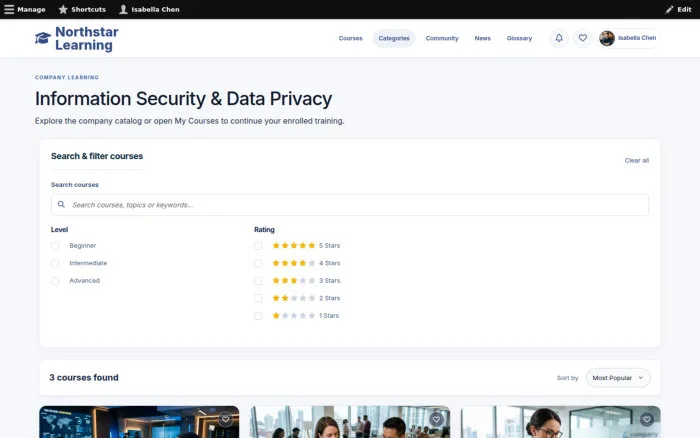Focus the Search courses input field
This screenshot has height=438, width=700.
pyautogui.click(x=350, y=205)
